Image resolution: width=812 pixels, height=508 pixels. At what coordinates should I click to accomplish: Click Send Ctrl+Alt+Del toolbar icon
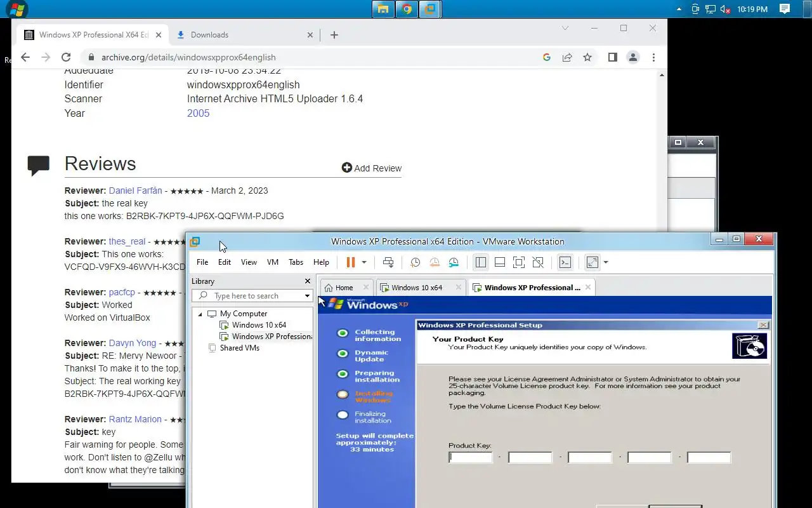click(388, 262)
